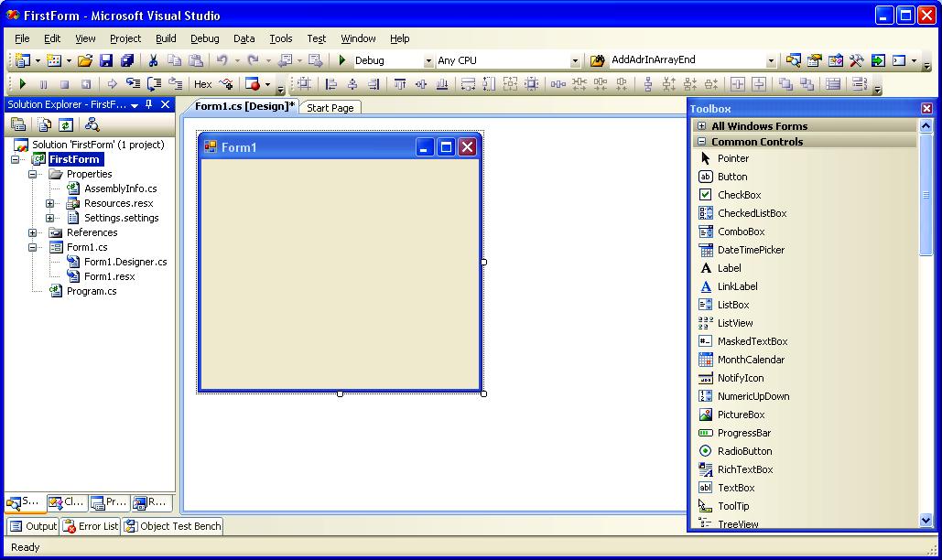Select AssemblyInfo.cs in Solution Explorer
This screenshot has width=942, height=560.
click(x=120, y=188)
